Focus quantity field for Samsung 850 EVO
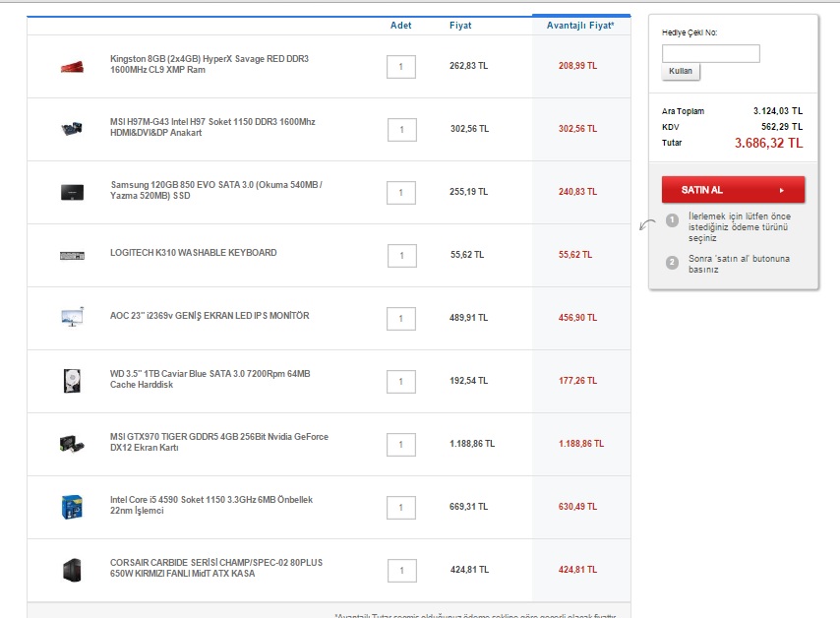This screenshot has width=840, height=618. pos(401,193)
